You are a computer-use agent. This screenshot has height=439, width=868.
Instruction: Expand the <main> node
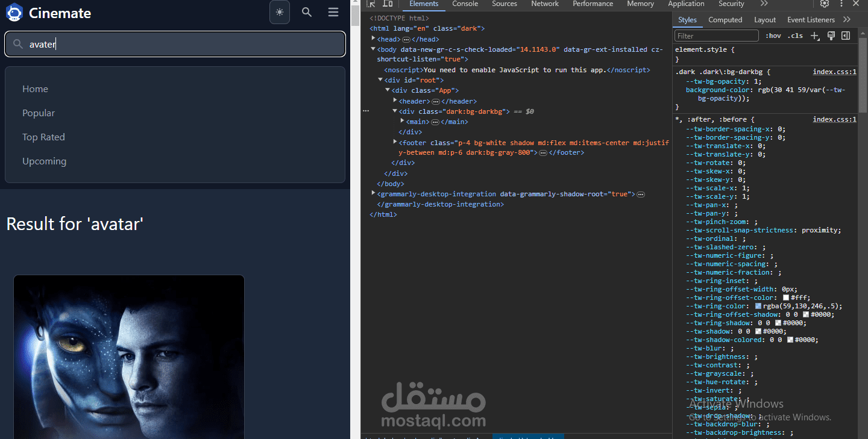403,121
